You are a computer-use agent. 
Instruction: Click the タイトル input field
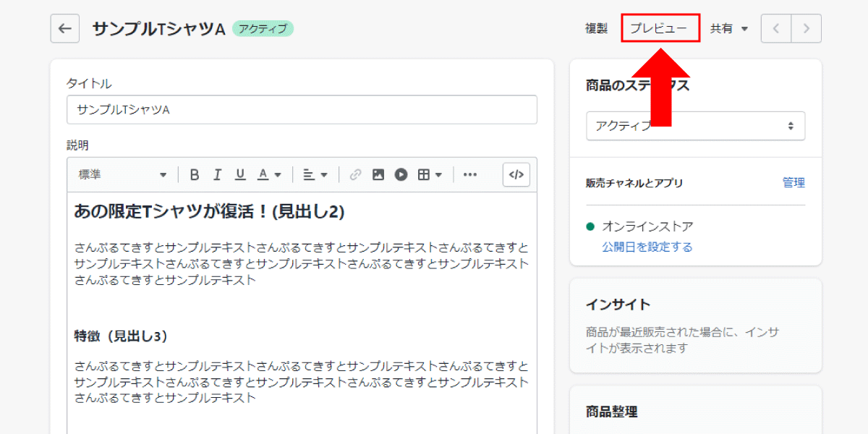pyautogui.click(x=302, y=110)
